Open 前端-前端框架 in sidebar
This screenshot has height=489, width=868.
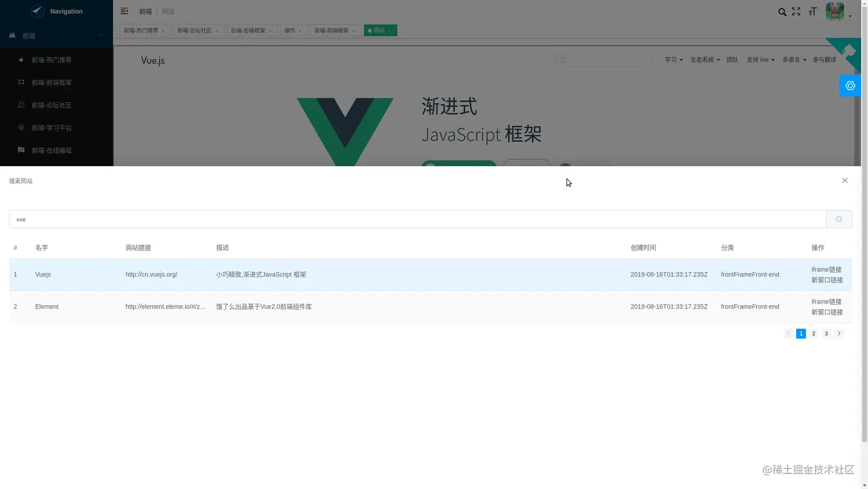(x=56, y=82)
